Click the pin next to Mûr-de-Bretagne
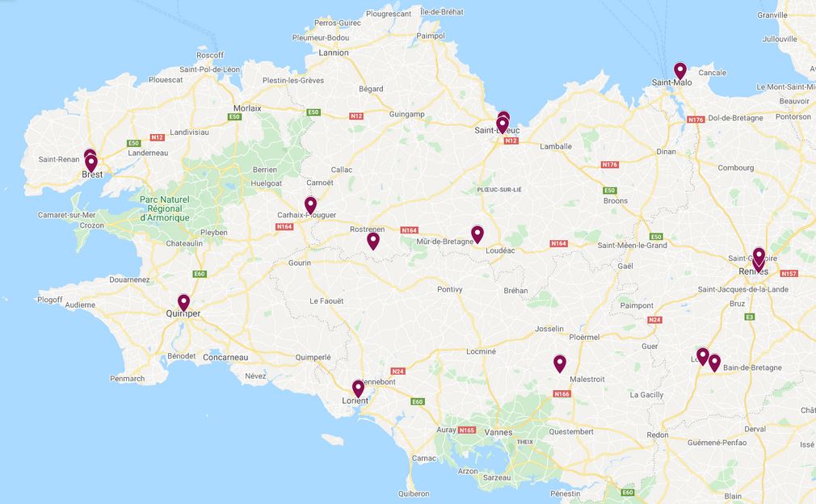 [477, 234]
